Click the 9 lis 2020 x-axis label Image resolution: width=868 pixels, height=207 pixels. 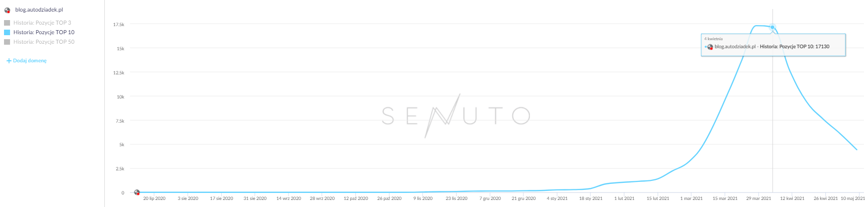pos(423,198)
